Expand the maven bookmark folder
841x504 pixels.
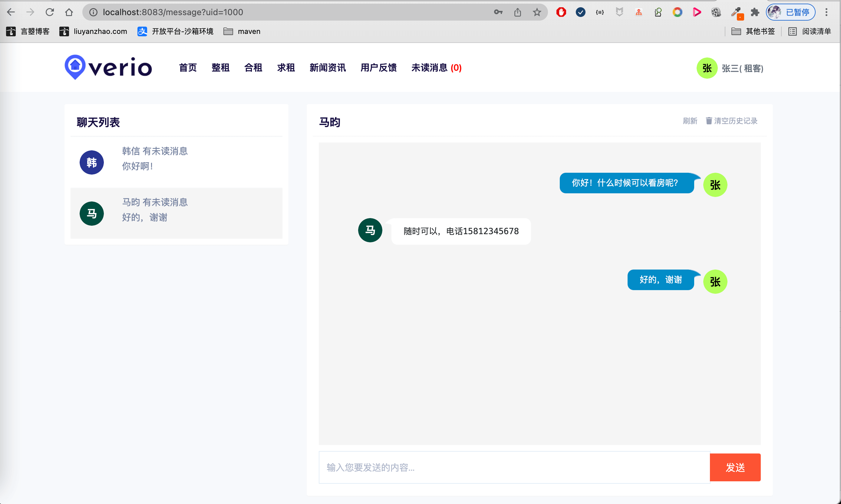[x=242, y=31]
